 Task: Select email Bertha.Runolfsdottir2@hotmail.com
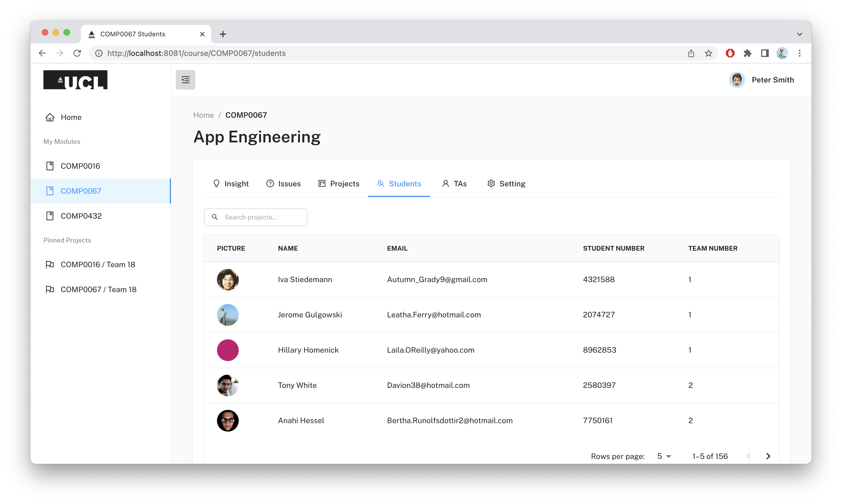(450, 420)
